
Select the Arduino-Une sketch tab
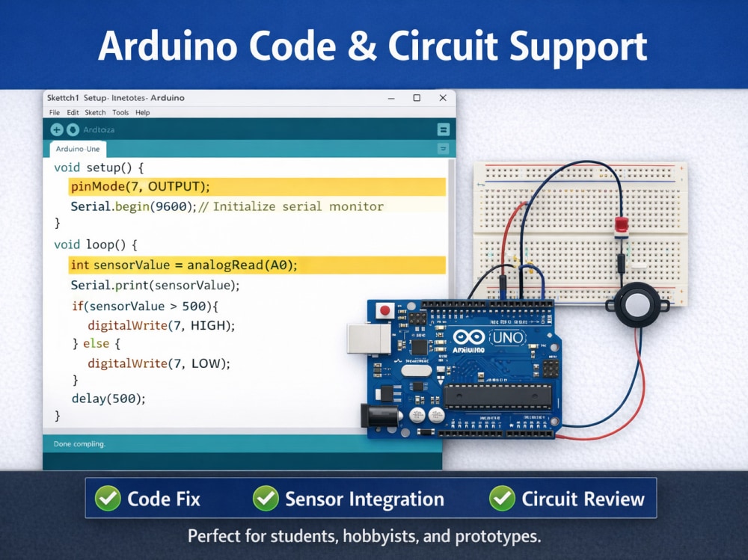pos(78,149)
